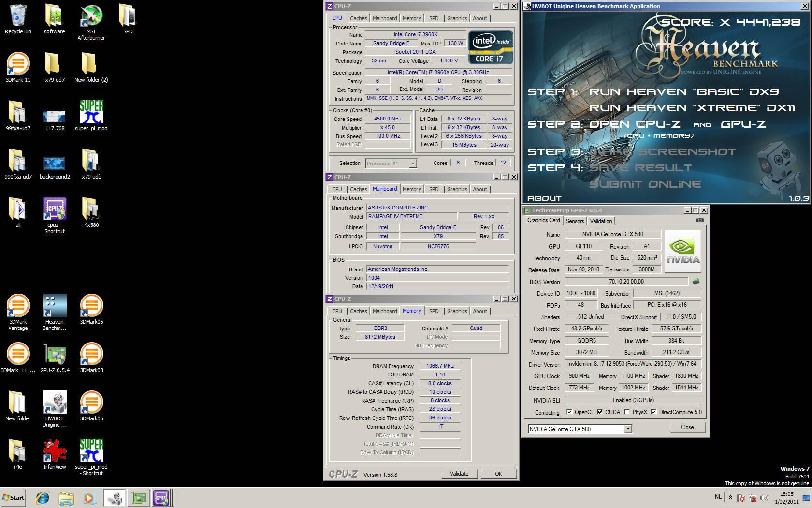The image size is (812, 508).
Task: Open the Processor #1 selection dropdown
Action: 391,164
